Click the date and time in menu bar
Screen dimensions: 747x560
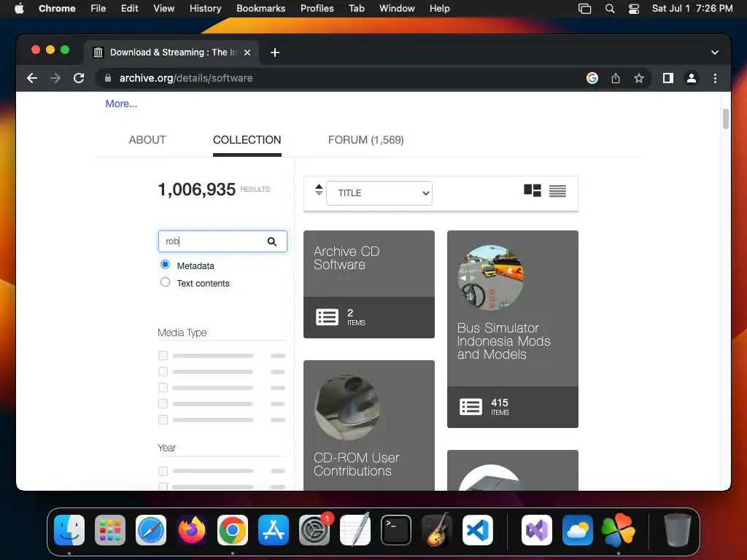(692, 9)
